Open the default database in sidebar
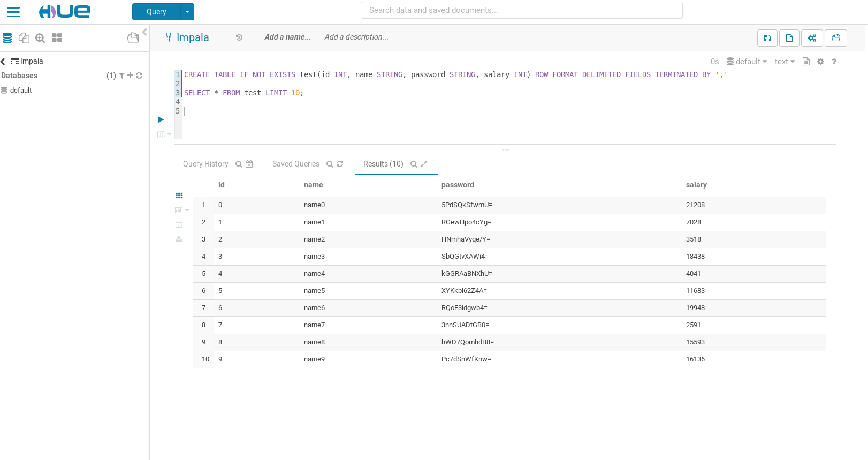Screen dimensions: 868x460 [21, 91]
